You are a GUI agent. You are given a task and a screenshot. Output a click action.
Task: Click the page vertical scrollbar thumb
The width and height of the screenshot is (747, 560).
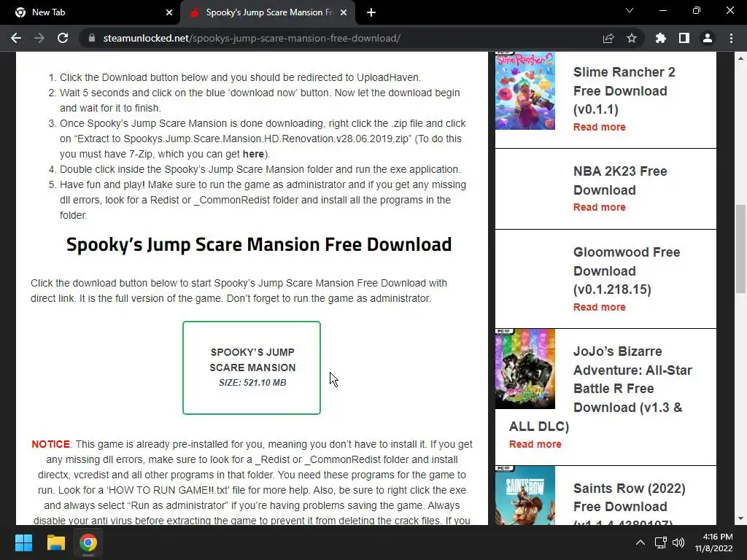740,249
